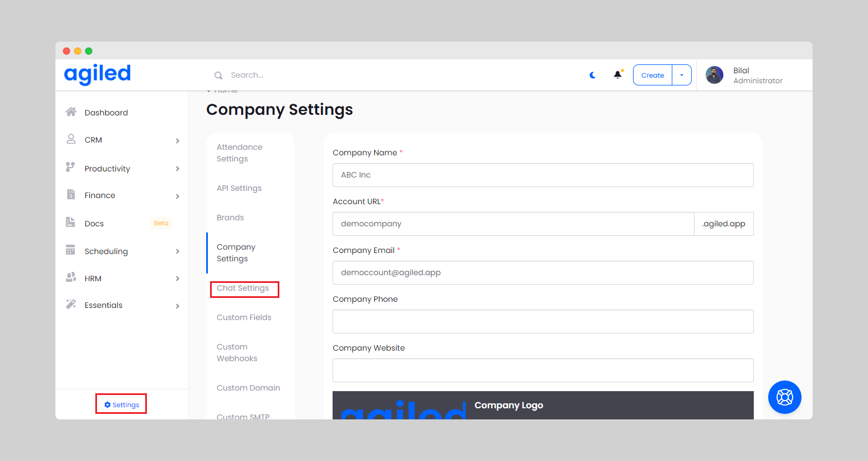Switch to API Settings tab
This screenshot has height=461, width=868.
coord(239,188)
